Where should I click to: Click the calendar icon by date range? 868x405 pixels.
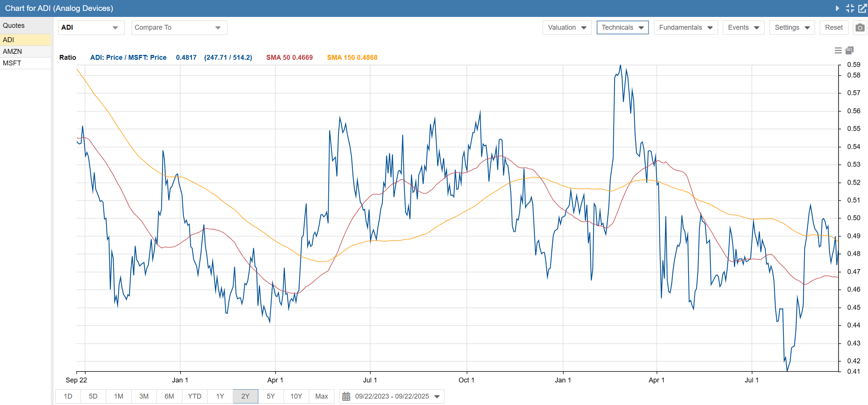[x=346, y=396]
